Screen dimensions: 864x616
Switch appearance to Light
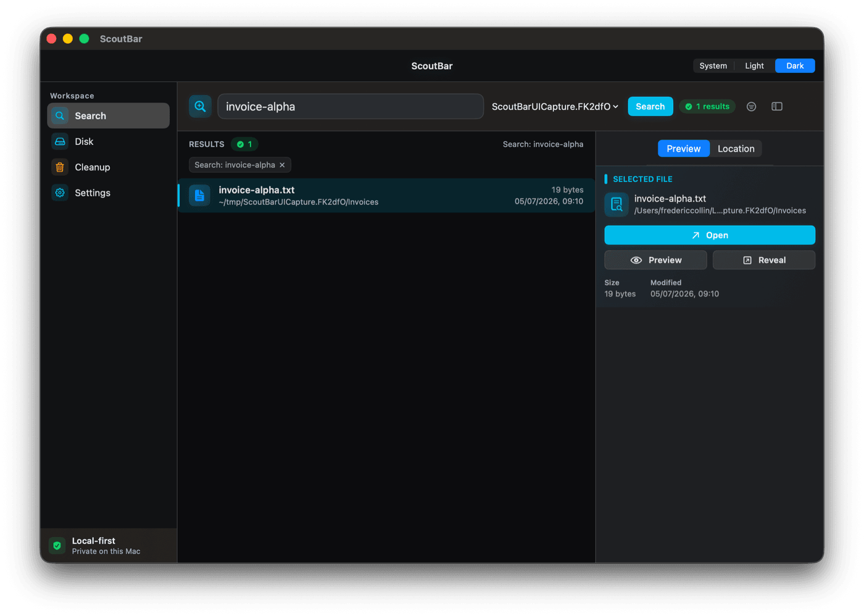tap(754, 65)
